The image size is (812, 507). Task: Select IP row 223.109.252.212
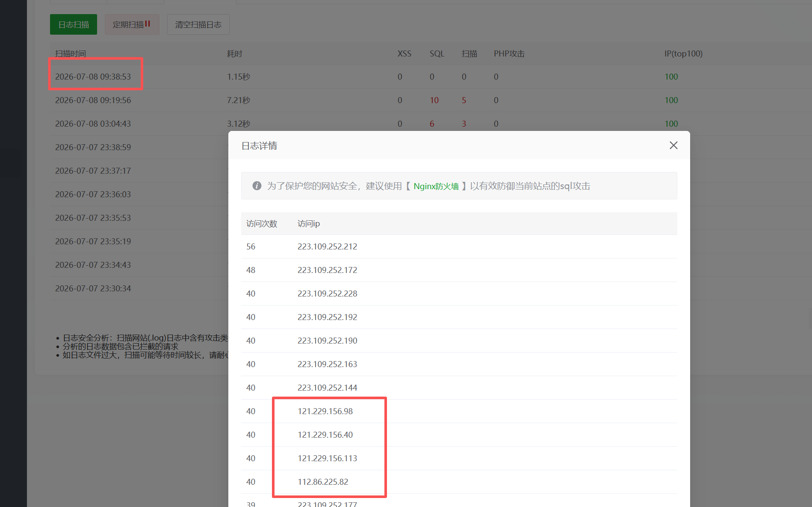(459, 246)
